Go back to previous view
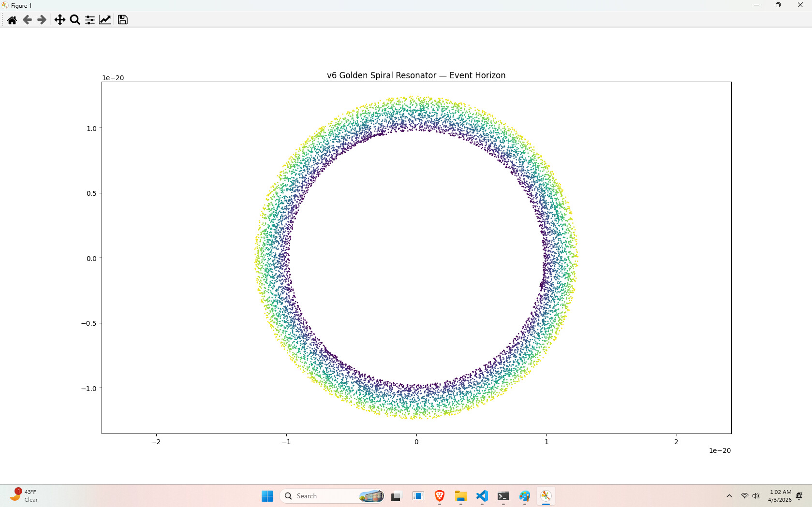The height and width of the screenshot is (507, 812). 27,20
